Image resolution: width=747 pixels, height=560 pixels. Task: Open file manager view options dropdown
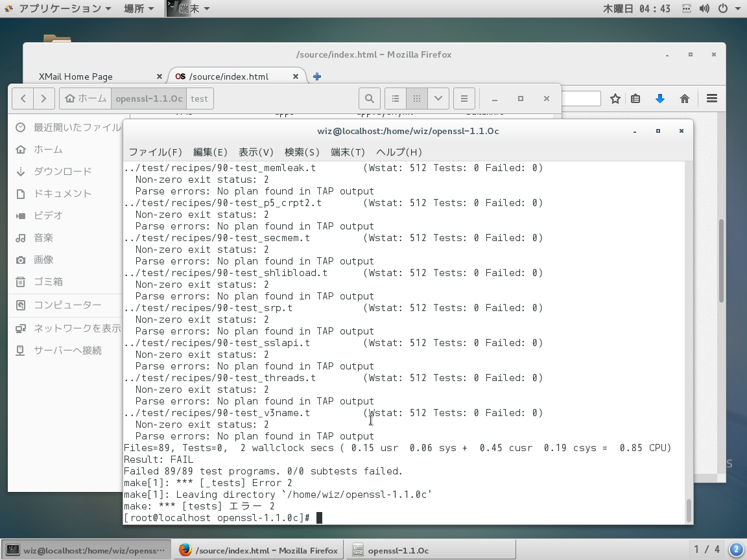point(438,99)
